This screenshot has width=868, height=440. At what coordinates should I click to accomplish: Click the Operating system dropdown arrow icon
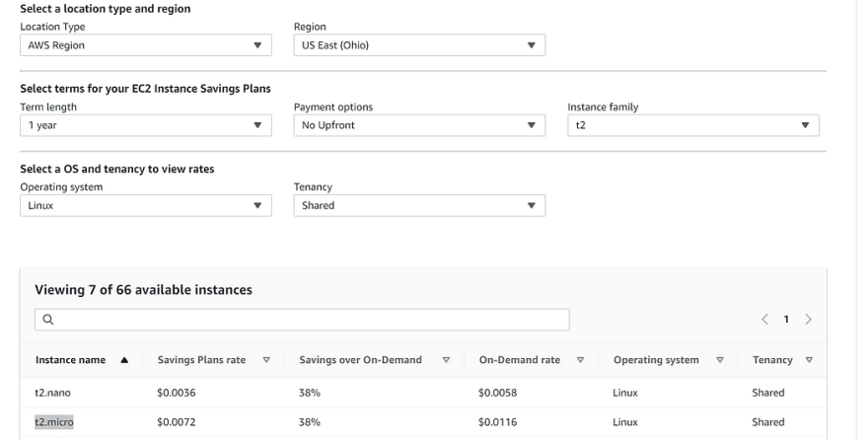(x=257, y=205)
